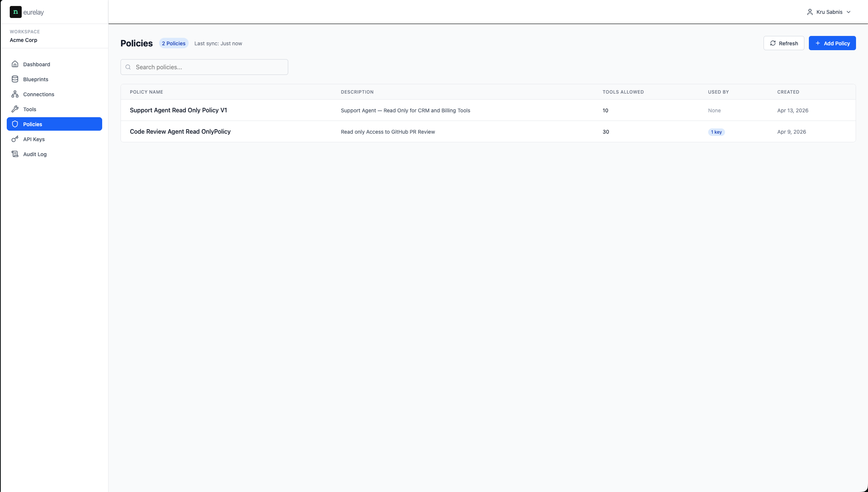Select the Audit Log scroll icon
The width and height of the screenshot is (868, 492).
(15, 154)
